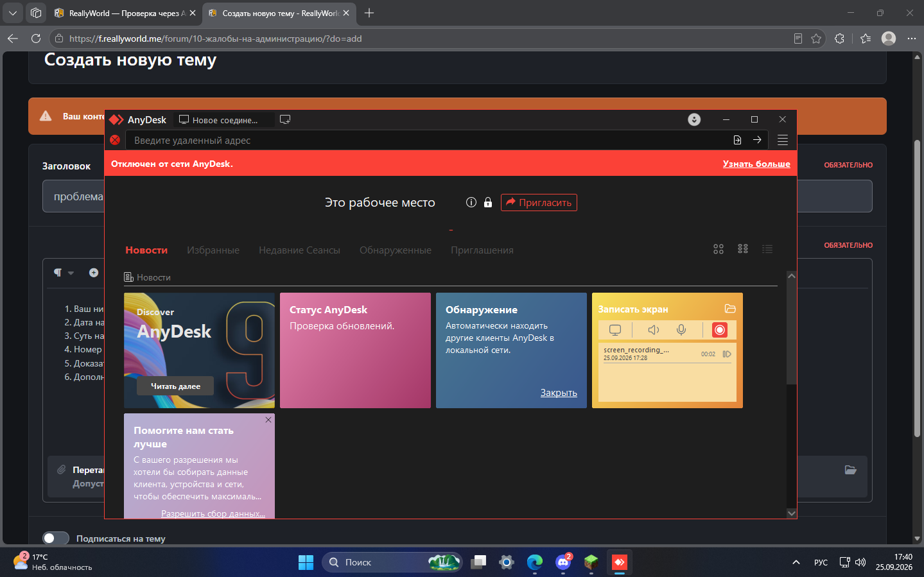Follow the Узнать больше link
The height and width of the screenshot is (577, 924).
[x=756, y=164]
